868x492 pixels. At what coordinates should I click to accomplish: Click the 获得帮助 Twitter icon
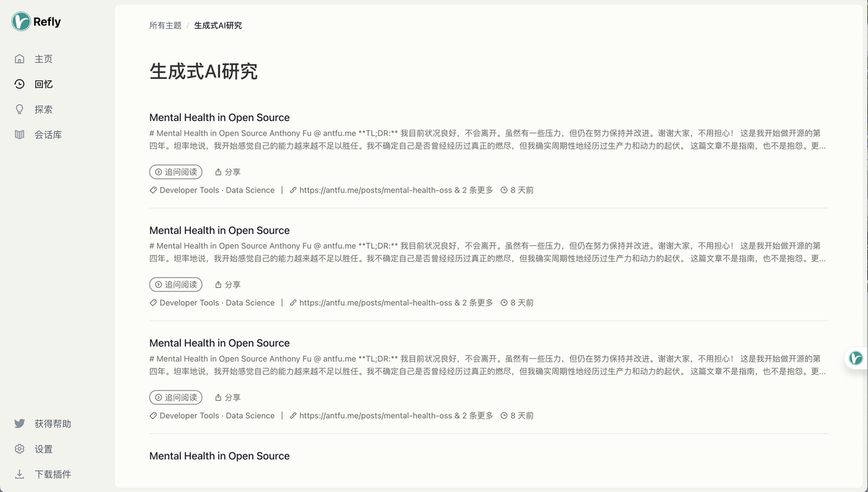coord(20,423)
